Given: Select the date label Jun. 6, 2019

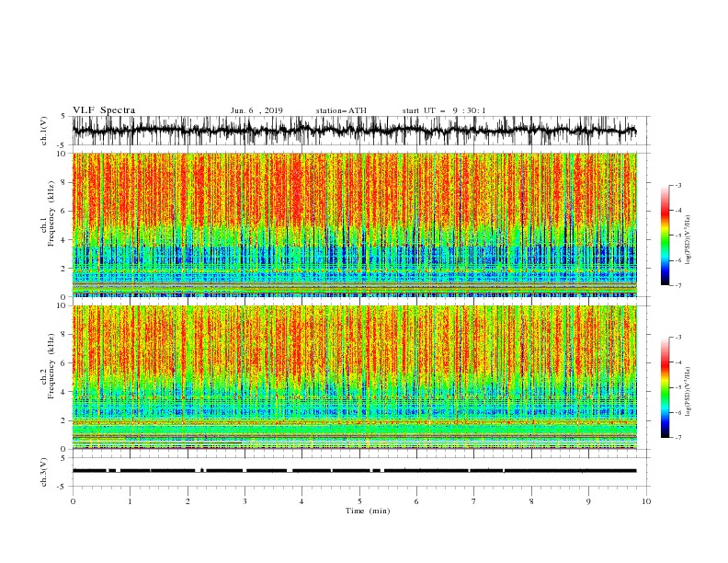Looking at the screenshot, I should point(256,110).
